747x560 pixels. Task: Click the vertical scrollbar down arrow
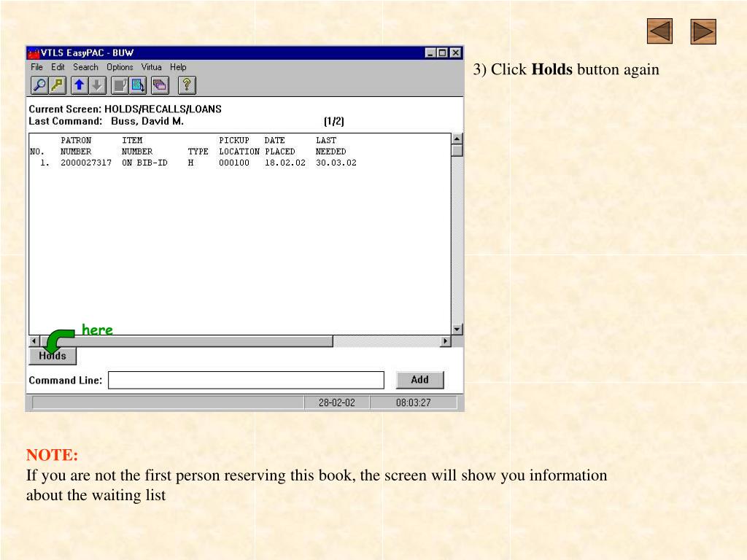coord(457,329)
